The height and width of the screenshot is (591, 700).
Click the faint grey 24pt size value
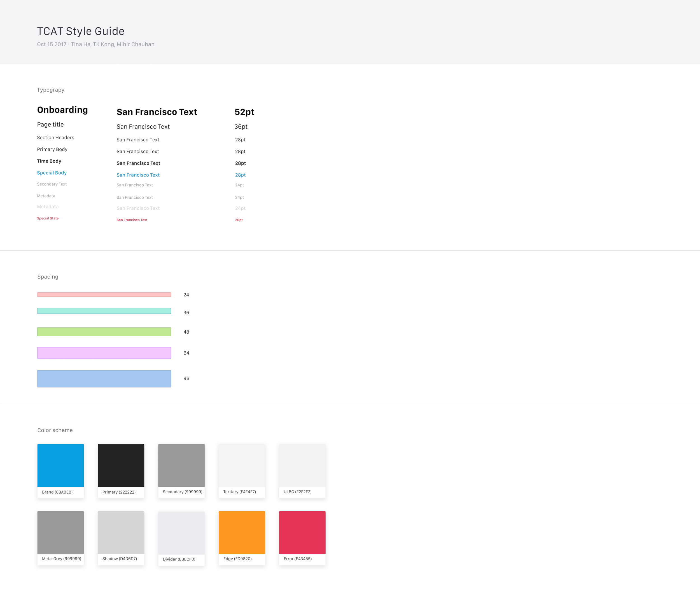pyautogui.click(x=240, y=208)
